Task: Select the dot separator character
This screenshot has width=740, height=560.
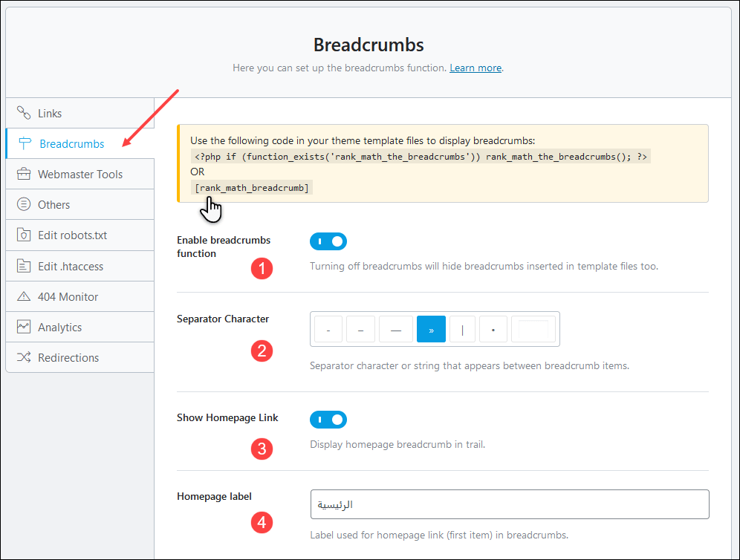Action: 493,329
